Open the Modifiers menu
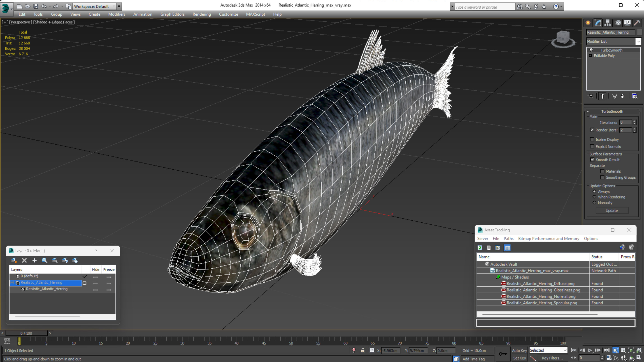 tap(117, 14)
